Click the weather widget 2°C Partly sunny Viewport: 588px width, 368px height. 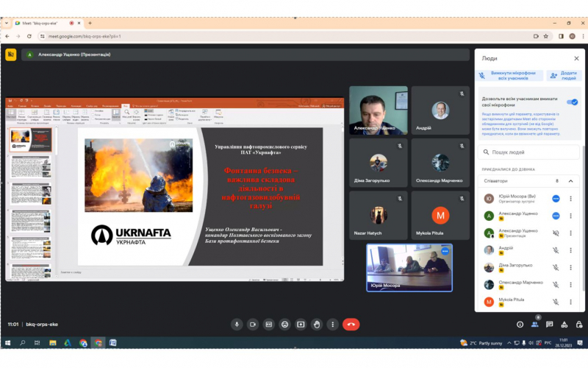(481, 343)
